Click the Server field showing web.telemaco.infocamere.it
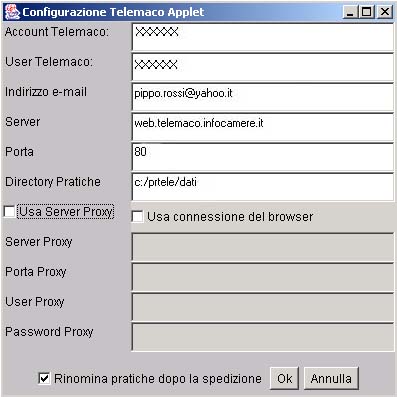Viewport: 397px width, 397px height. click(x=263, y=127)
